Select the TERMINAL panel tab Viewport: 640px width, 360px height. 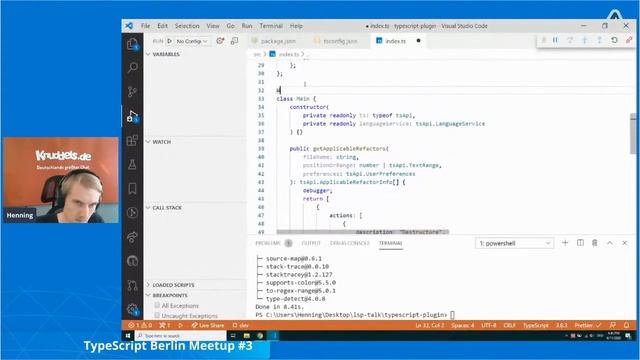(390, 243)
